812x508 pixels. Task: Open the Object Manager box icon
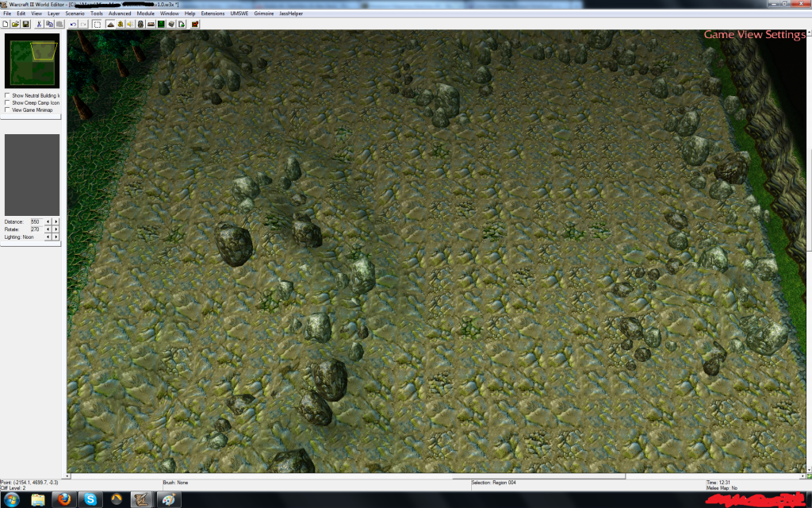tap(171, 24)
